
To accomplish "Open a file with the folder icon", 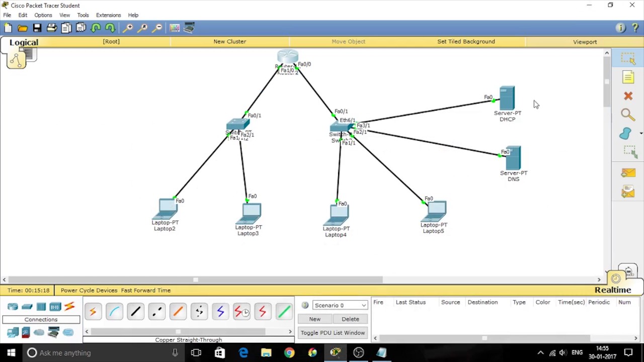I will click(23, 28).
